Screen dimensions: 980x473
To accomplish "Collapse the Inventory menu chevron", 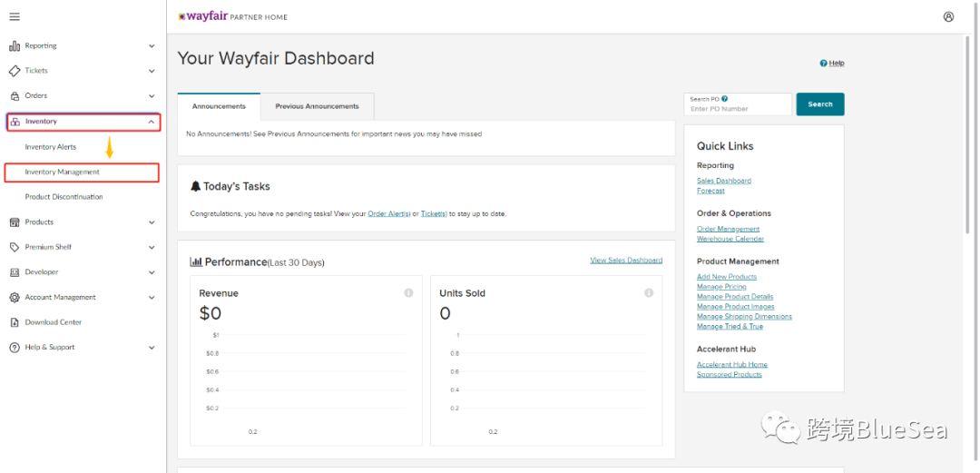I will (x=152, y=122).
